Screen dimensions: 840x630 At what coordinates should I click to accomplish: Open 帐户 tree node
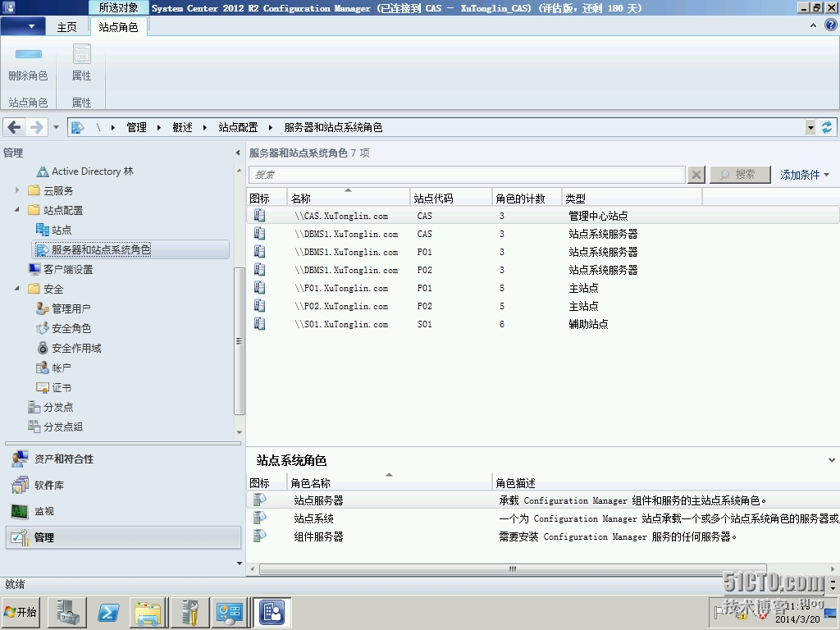click(53, 368)
